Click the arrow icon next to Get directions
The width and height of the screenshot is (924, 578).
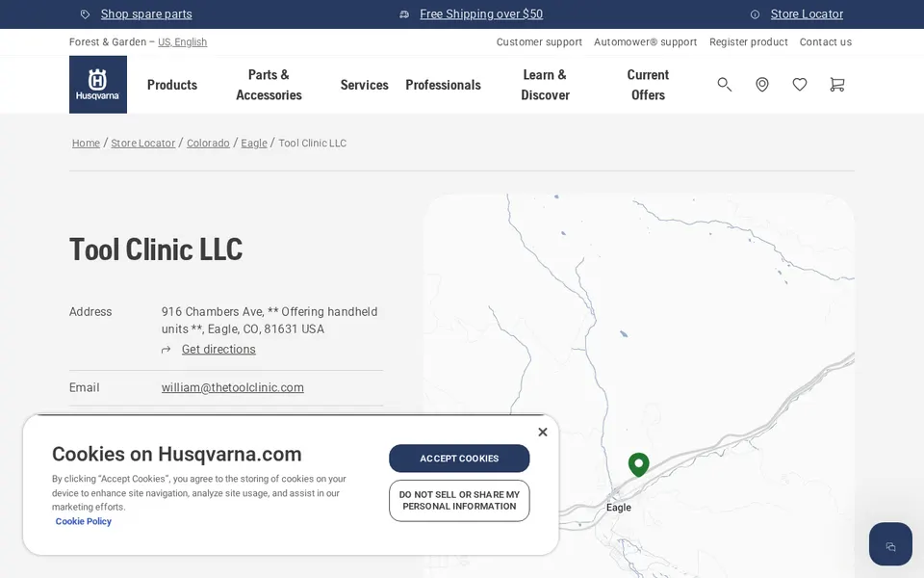[167, 350]
